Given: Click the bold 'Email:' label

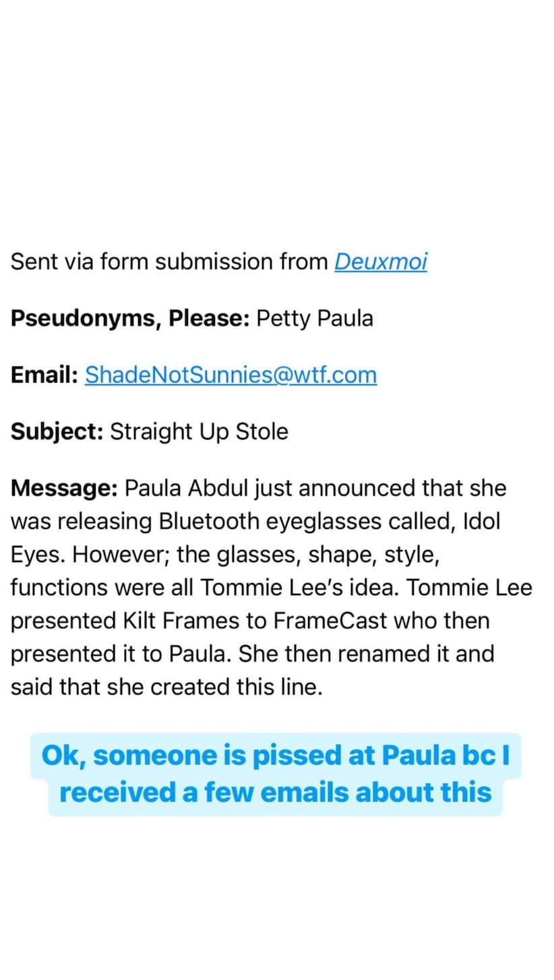Looking at the screenshot, I should [x=44, y=375].
